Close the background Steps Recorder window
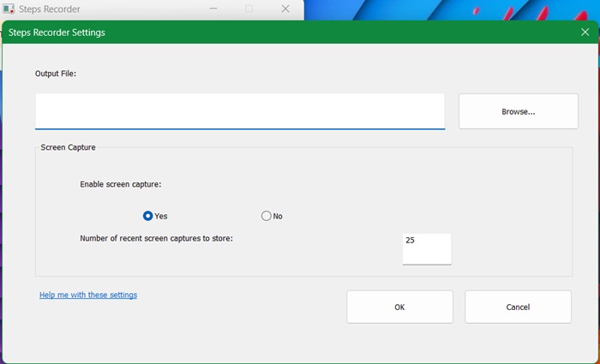 pos(285,9)
